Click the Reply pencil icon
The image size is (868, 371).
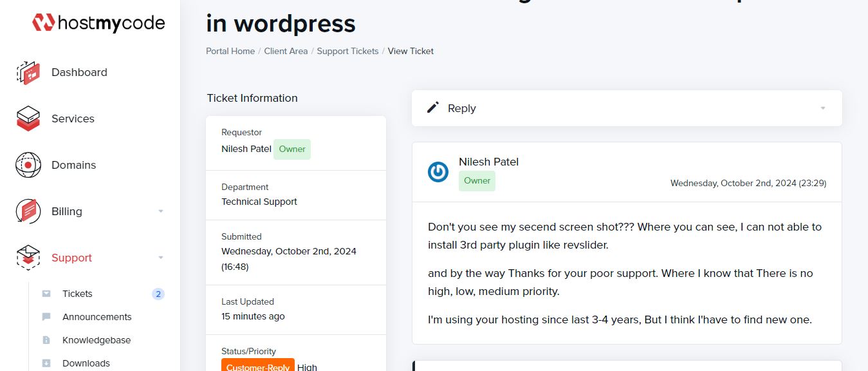point(432,108)
